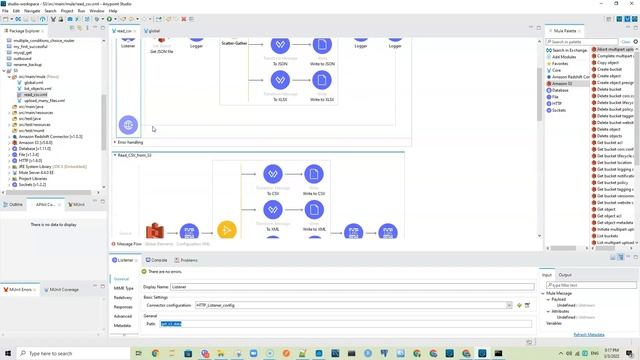Collapse Payload in metadata tree

pyautogui.click(x=548, y=299)
